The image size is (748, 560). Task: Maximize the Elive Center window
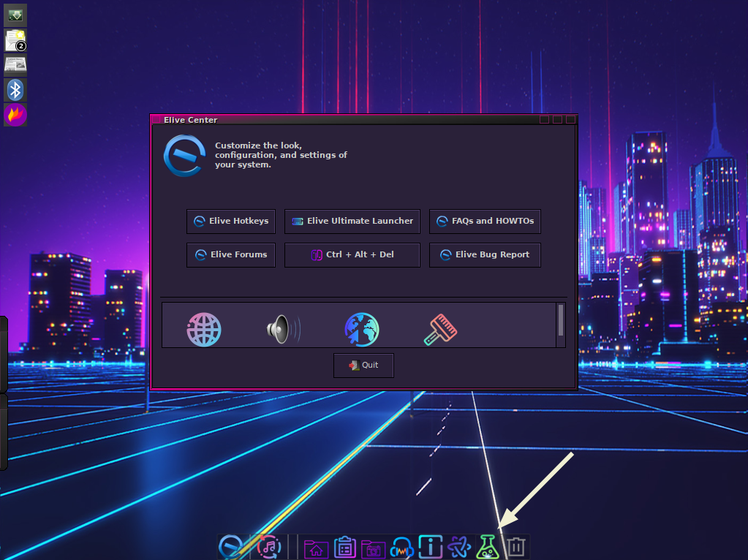pos(557,119)
